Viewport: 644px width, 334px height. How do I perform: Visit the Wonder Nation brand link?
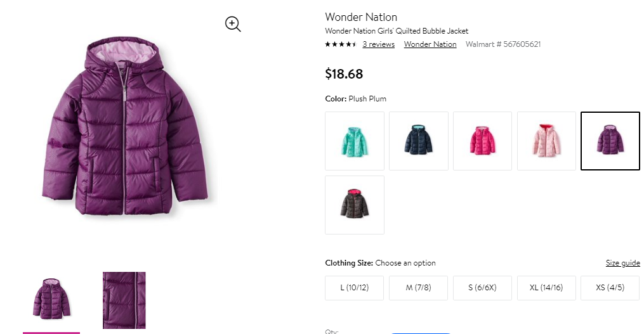(x=430, y=44)
